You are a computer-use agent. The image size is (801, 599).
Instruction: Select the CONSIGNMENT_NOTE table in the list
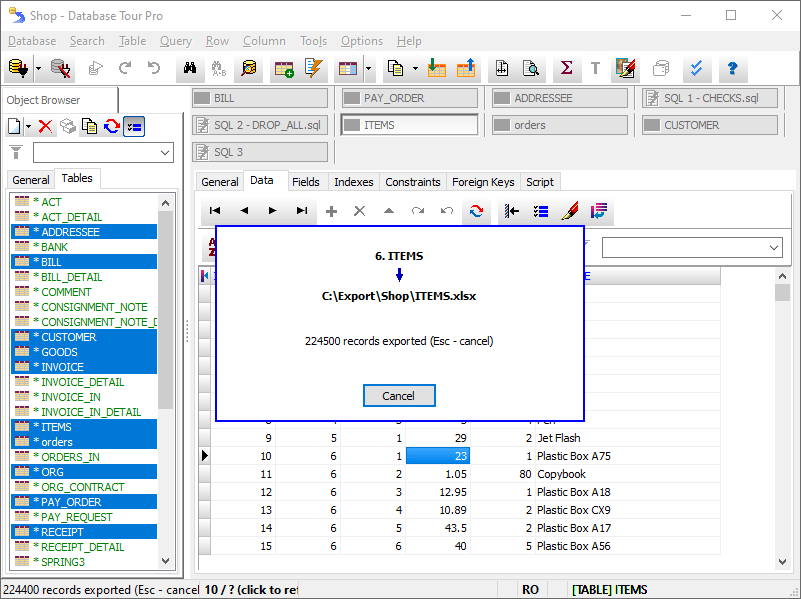(94, 307)
